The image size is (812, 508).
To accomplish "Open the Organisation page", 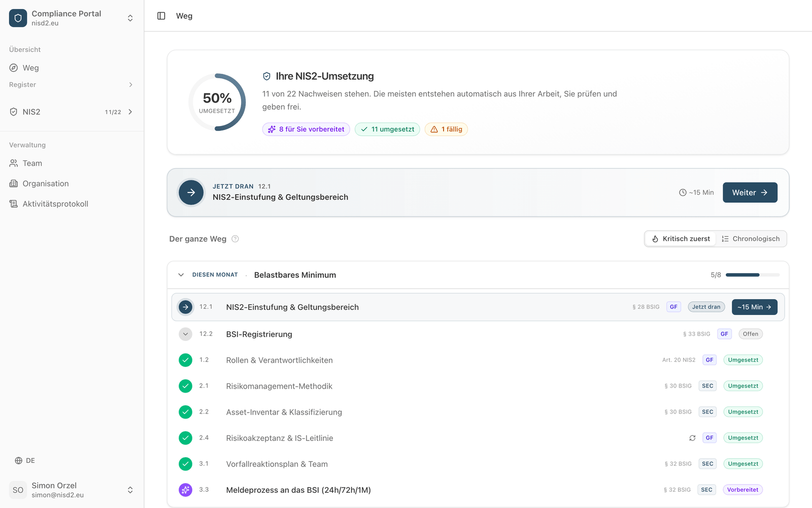I will (x=72, y=183).
